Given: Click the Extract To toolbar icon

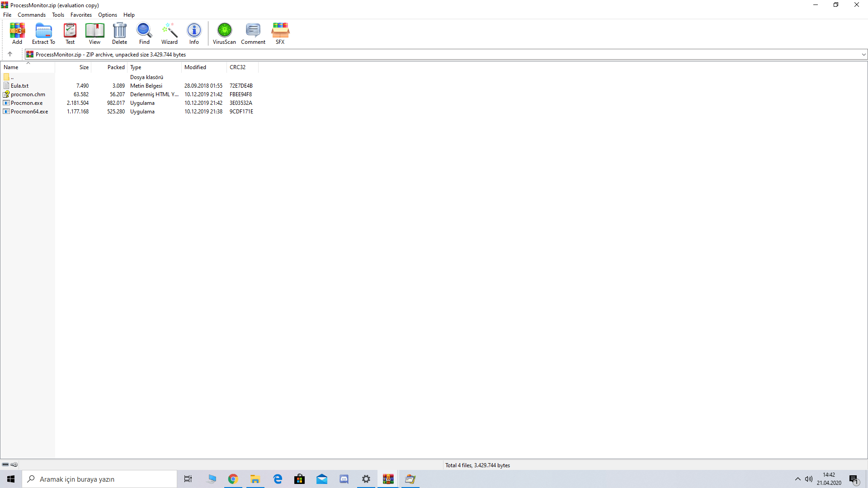Looking at the screenshot, I should click(x=43, y=33).
